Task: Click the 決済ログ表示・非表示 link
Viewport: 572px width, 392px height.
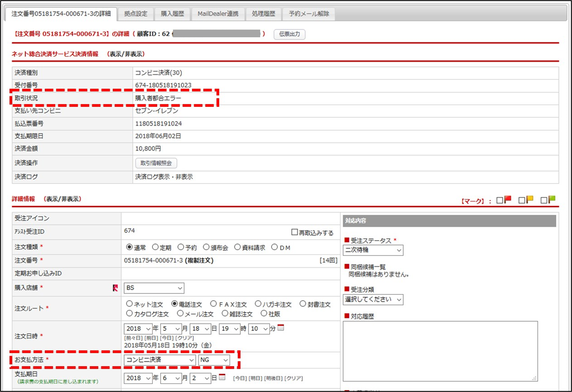Action: point(164,177)
